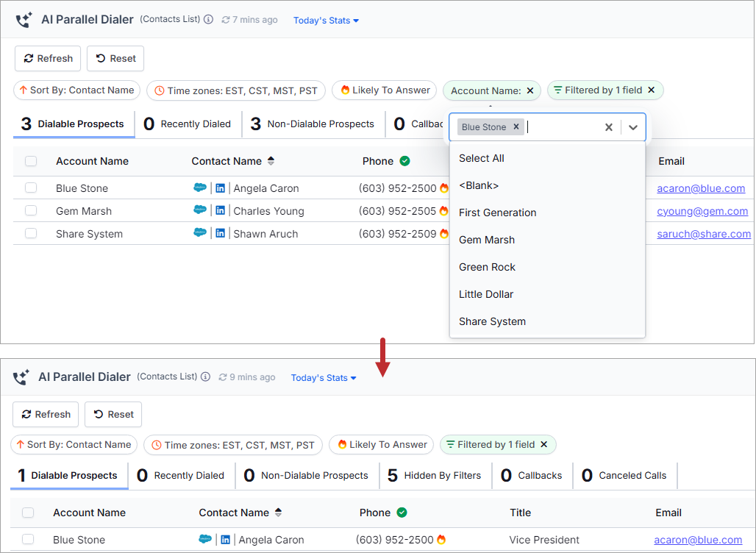Open the saruch@share.com email link

[x=704, y=234]
